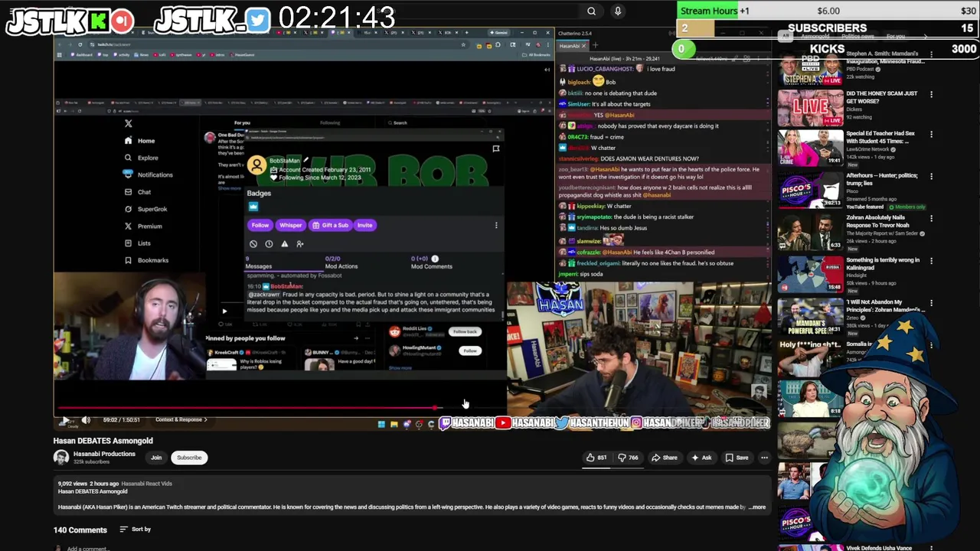
Task: Click Follow back for Reddit Lies
Action: 465,331
